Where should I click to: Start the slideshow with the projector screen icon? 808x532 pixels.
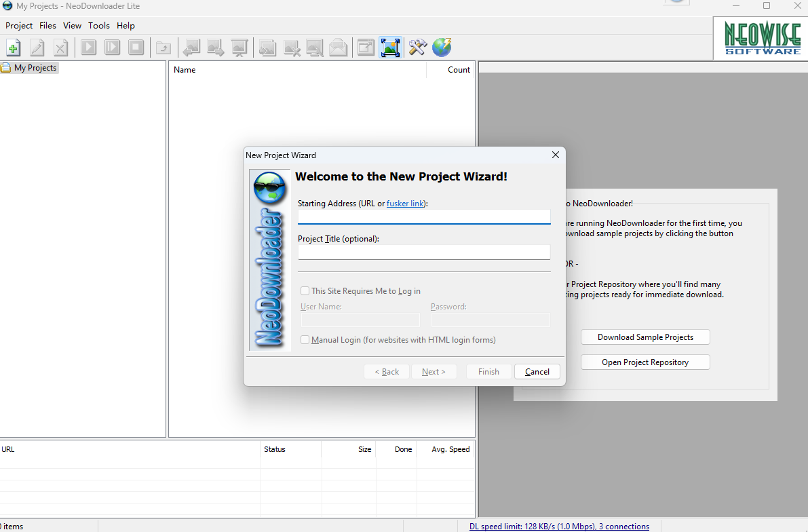point(239,47)
